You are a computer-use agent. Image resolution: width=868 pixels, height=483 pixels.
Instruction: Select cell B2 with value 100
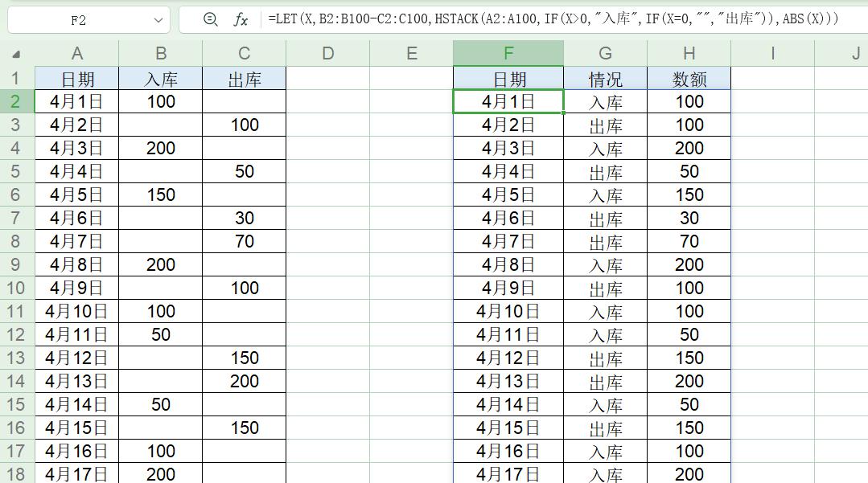161,101
